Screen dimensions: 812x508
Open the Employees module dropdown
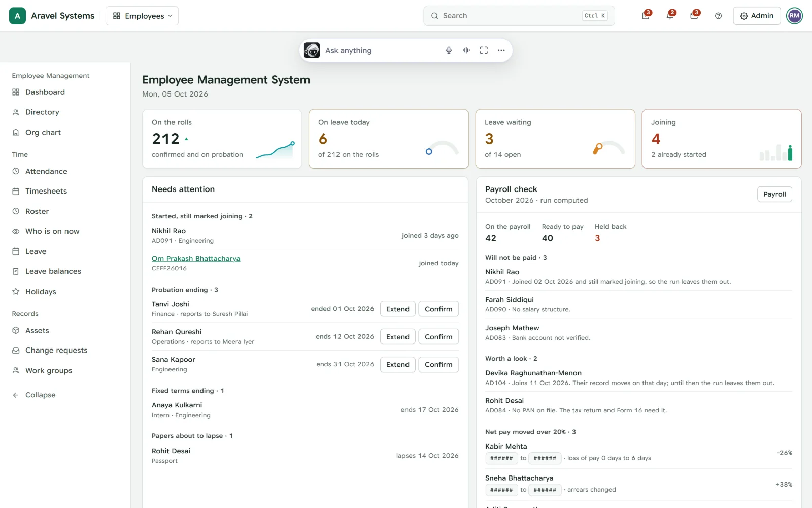(142, 16)
